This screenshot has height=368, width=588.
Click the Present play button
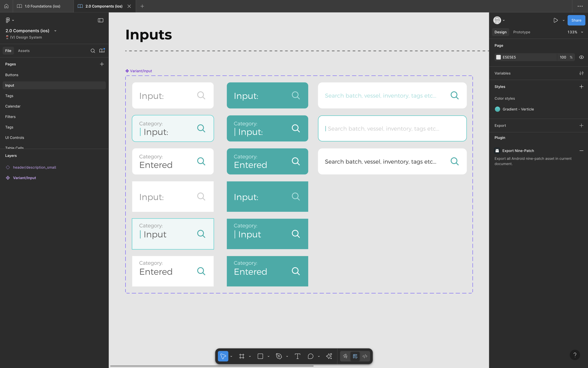click(555, 20)
